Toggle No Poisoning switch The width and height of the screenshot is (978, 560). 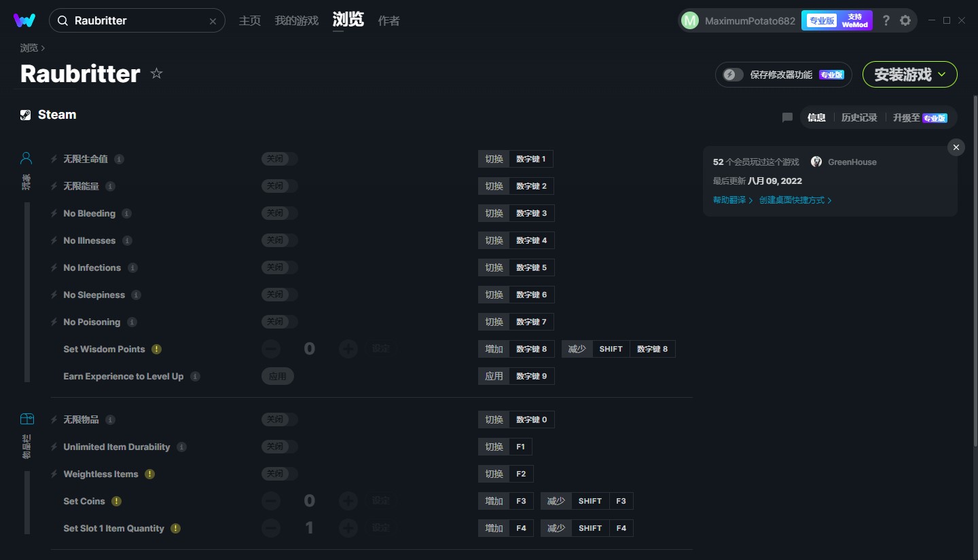[x=279, y=322]
